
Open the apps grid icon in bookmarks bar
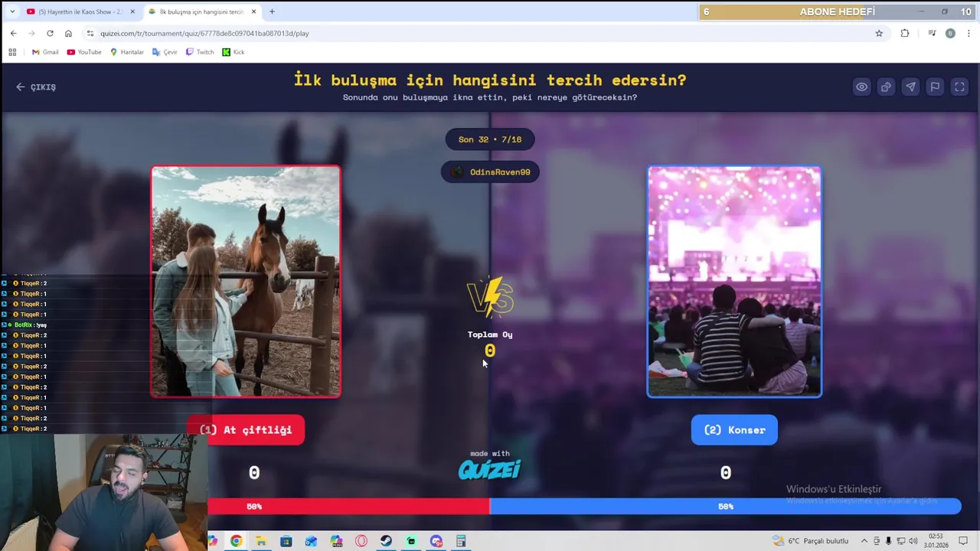point(12,52)
